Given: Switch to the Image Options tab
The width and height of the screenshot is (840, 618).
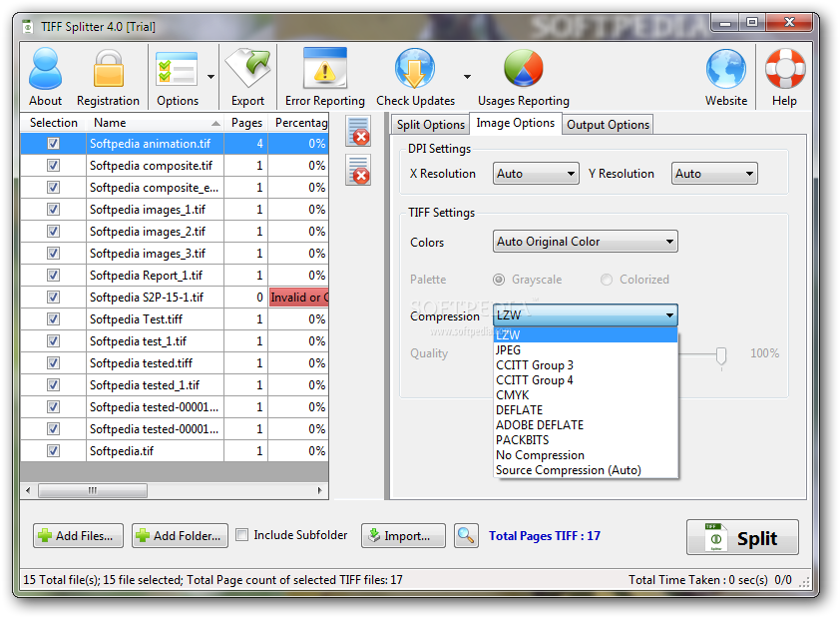Looking at the screenshot, I should [x=516, y=123].
